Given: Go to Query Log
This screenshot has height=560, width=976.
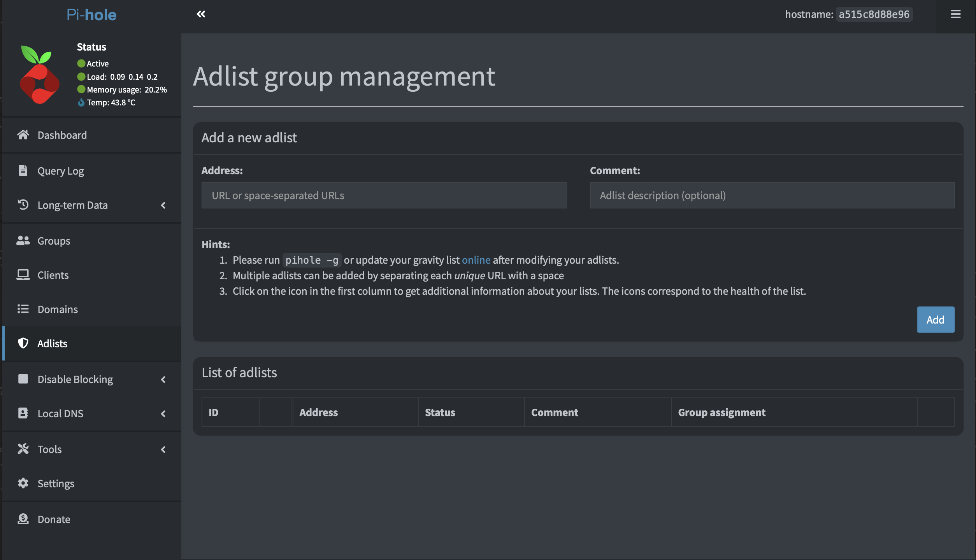Looking at the screenshot, I should (92, 171).
